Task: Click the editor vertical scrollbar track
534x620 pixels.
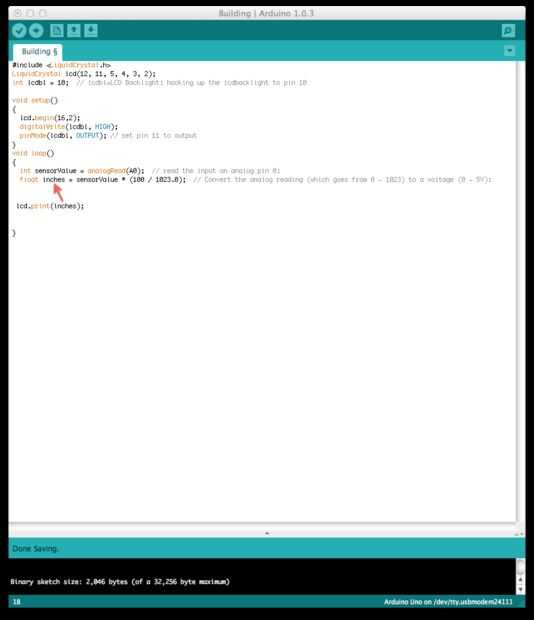Action: (520, 291)
